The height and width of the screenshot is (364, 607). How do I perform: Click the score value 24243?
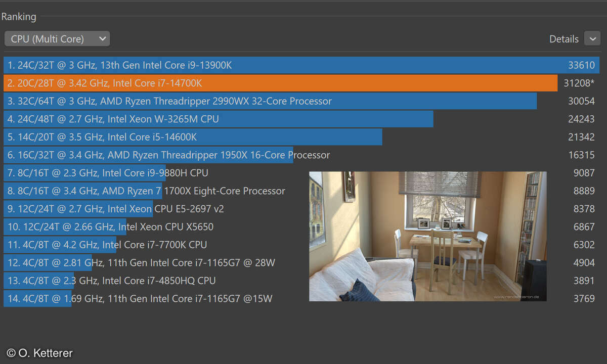(581, 119)
